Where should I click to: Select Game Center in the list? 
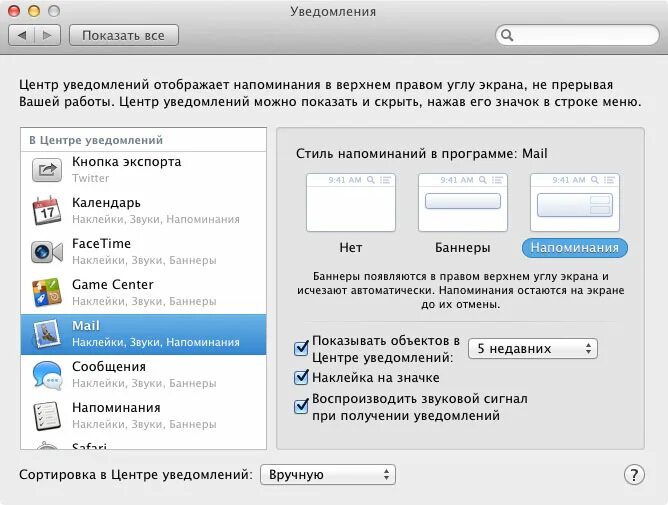(x=144, y=293)
